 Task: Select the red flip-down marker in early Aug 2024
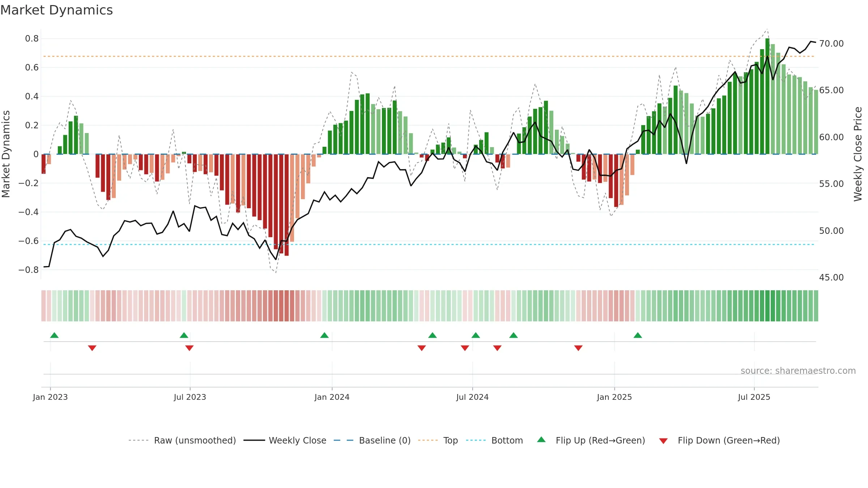497,348
